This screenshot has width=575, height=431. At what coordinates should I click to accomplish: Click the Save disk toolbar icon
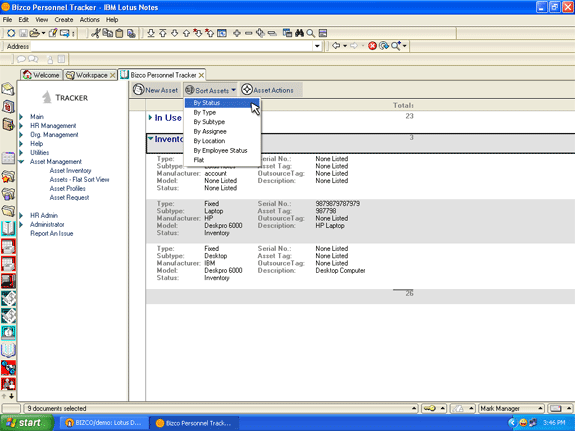pos(23,33)
